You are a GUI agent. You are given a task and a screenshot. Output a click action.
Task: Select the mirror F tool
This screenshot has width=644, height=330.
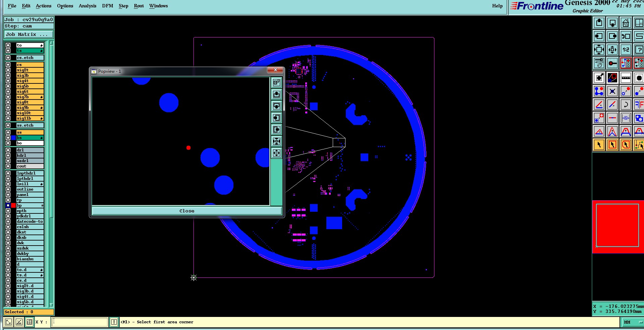click(639, 105)
